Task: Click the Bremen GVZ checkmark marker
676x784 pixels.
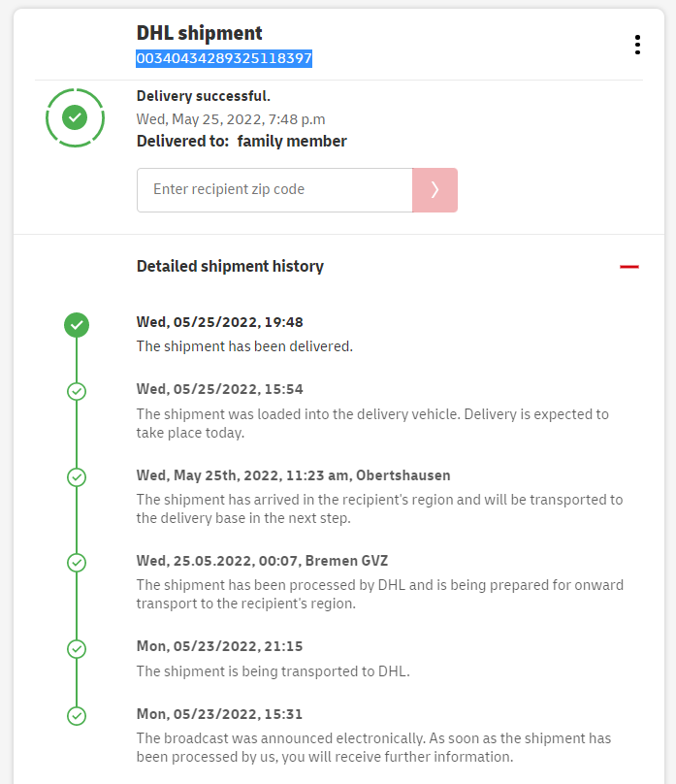Action: (x=77, y=563)
